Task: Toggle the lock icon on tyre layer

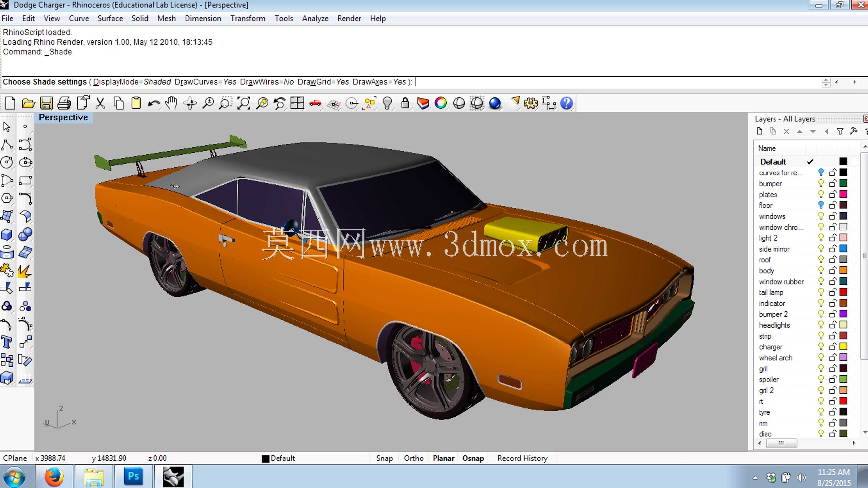Action: 833,412
